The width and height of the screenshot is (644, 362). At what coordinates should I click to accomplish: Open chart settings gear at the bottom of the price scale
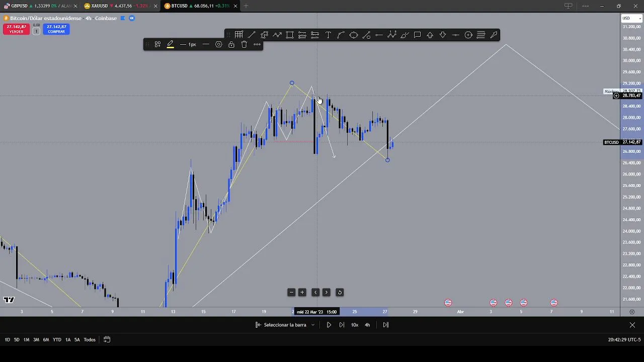tap(632, 312)
